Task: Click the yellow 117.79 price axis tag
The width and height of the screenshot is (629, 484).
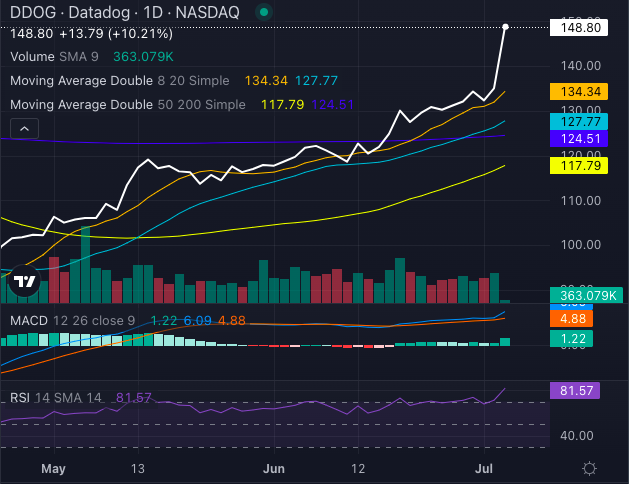Action: click(x=579, y=166)
